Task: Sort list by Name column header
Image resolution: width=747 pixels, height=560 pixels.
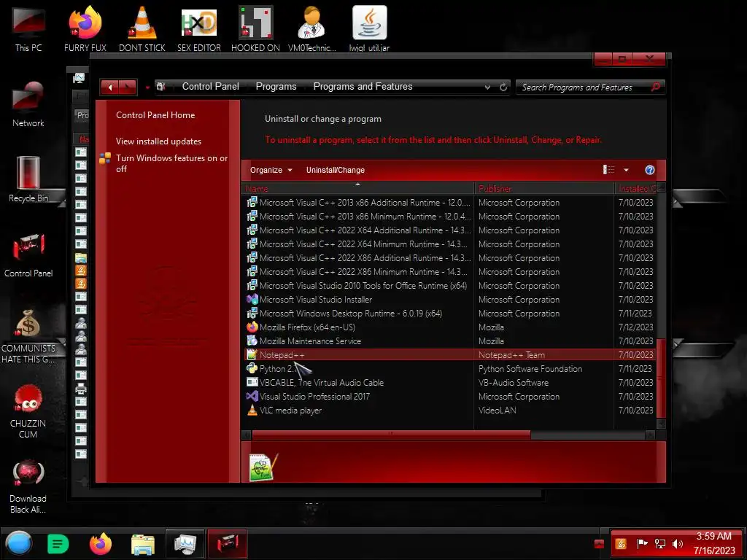Action: pyautogui.click(x=357, y=189)
